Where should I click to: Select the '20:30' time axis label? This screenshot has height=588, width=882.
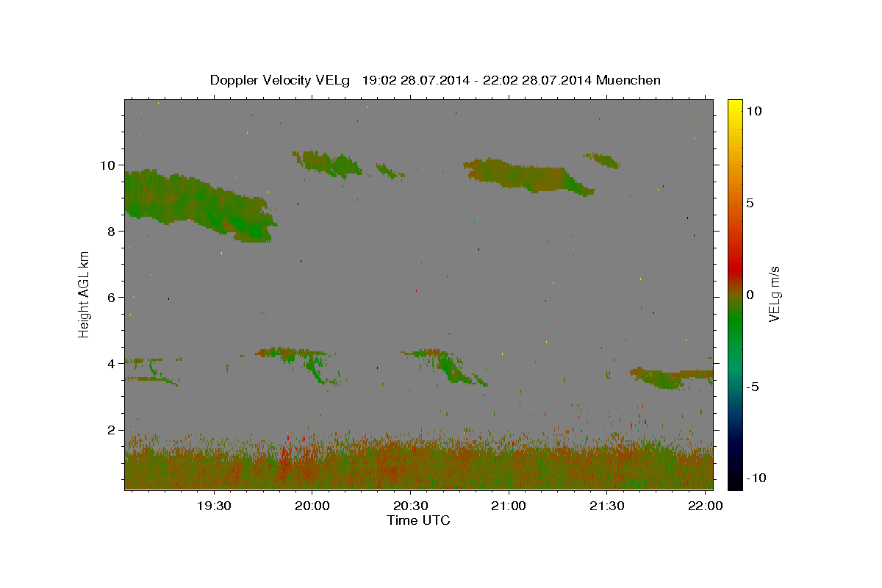click(411, 506)
